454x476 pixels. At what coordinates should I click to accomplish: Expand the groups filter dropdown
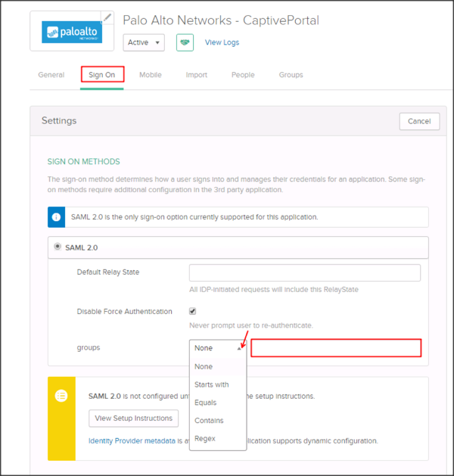[218, 348]
